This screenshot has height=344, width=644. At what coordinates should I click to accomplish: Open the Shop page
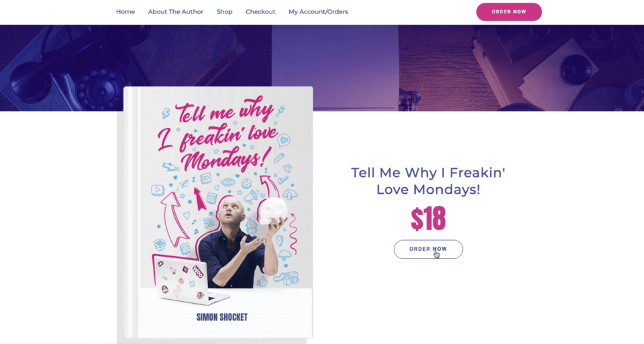click(224, 12)
